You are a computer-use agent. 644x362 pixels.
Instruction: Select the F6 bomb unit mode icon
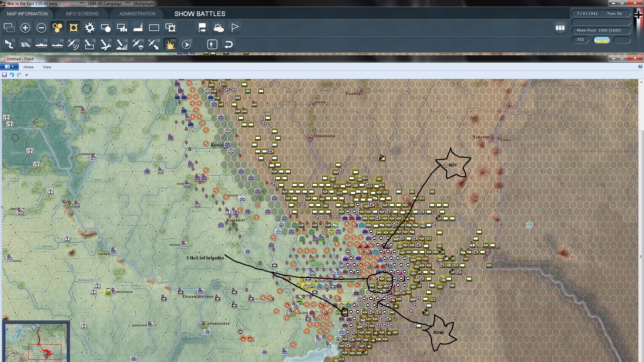tap(90, 44)
